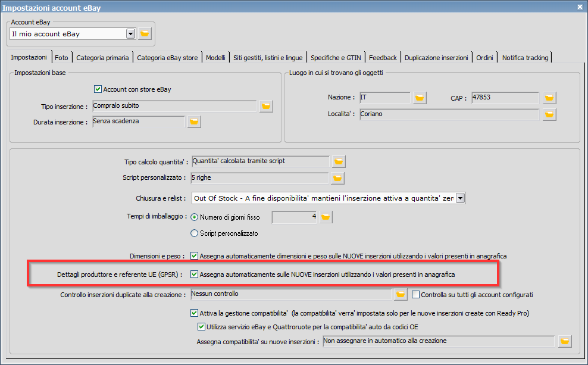Screen dimensions: 588x365
Task: Switch to the Impostazioni tab
Action: coord(29,57)
